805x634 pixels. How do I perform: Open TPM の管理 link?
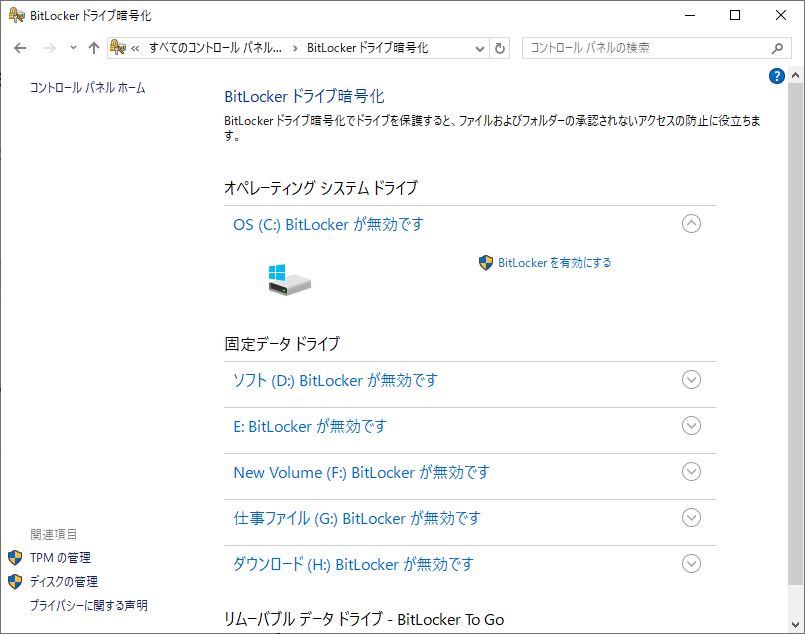tap(60, 558)
